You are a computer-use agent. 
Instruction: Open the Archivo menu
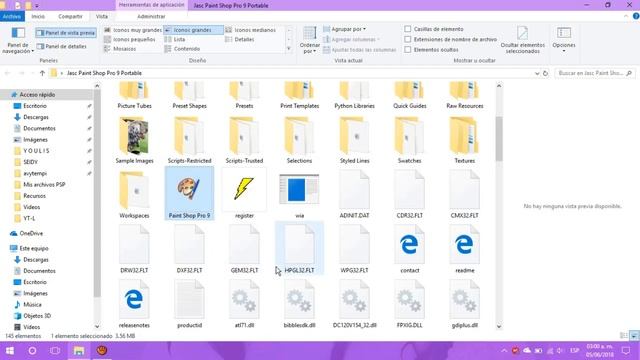[x=12, y=16]
